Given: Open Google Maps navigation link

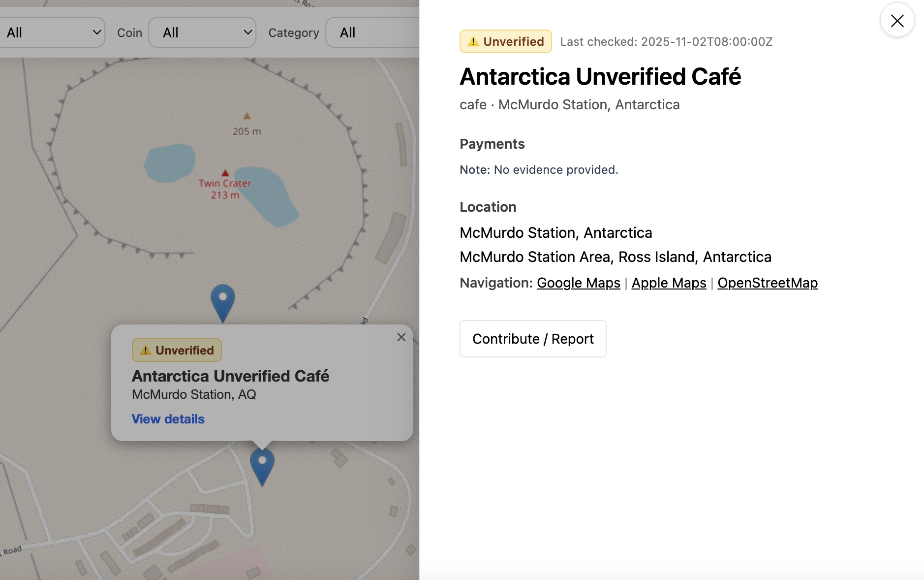Looking at the screenshot, I should tap(579, 283).
